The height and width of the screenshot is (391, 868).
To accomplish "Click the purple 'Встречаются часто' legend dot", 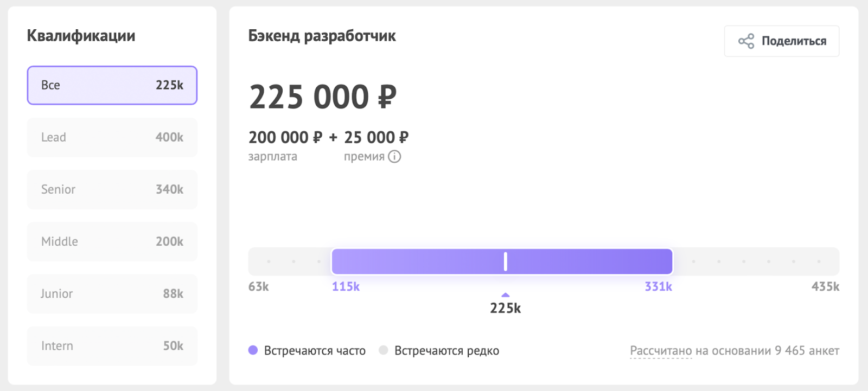I will [253, 350].
